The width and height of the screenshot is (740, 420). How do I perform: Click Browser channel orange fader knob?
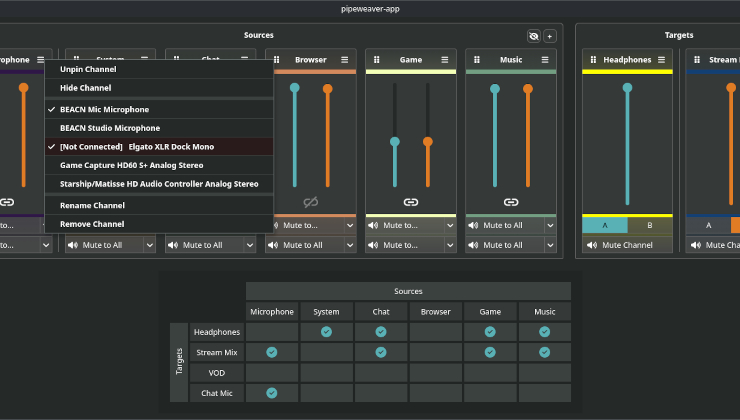click(328, 89)
